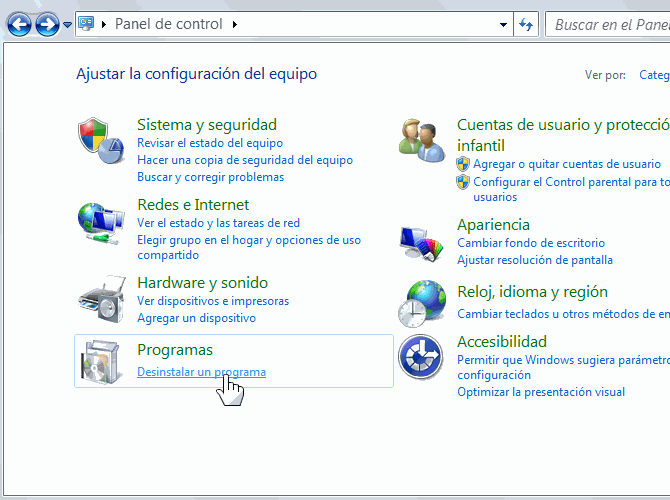
Task: Click Desinstalar un programa
Action: [x=201, y=372]
